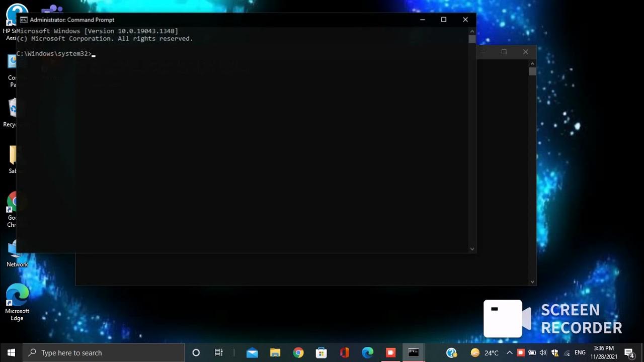Open the Command Prompt title bar system icon
The image size is (644, 362).
pos(23,20)
